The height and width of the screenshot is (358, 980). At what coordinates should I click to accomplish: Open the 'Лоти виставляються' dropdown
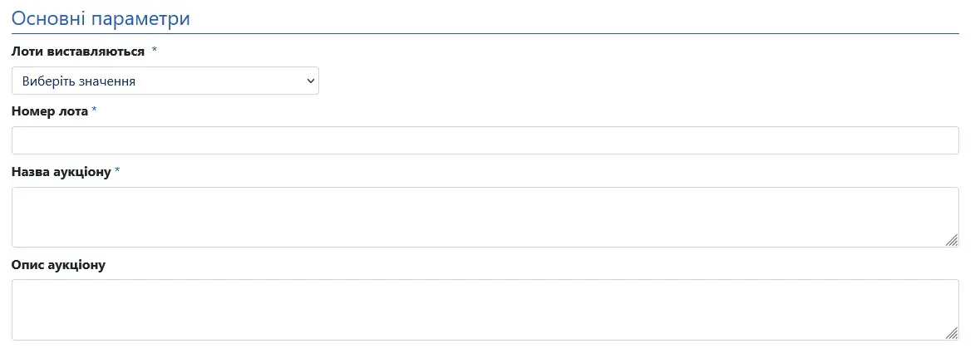pos(165,81)
